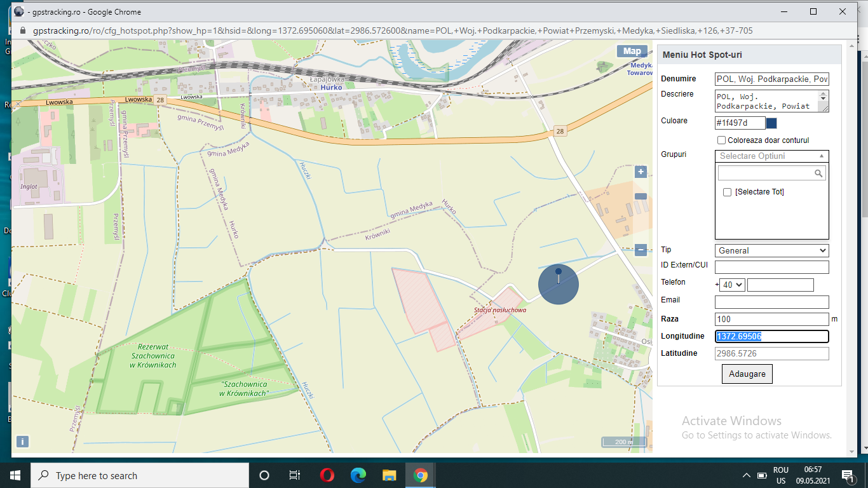This screenshot has width=868, height=488.
Task: Open the phone country code 40 dropdown
Action: [x=732, y=285]
